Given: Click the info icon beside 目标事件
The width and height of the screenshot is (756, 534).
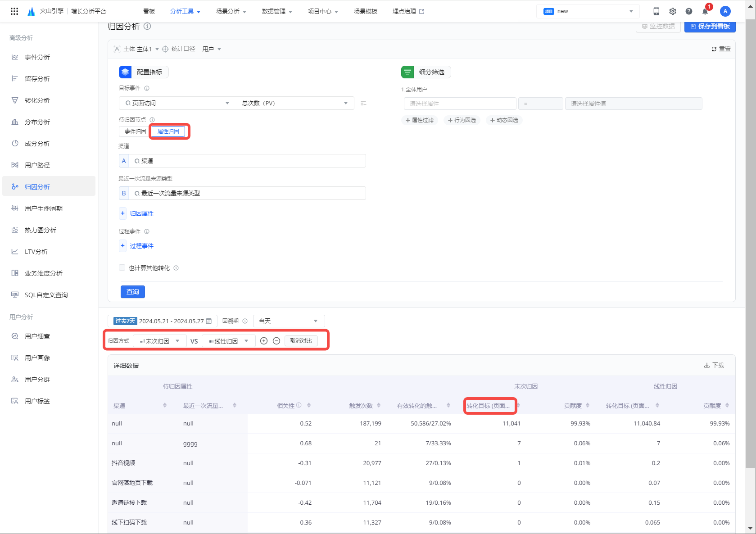Looking at the screenshot, I should pos(147,88).
